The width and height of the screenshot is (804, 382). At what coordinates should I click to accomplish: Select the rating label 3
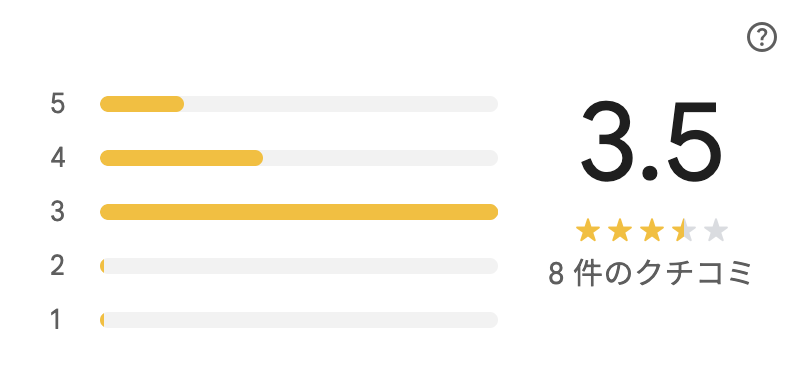pos(58,212)
